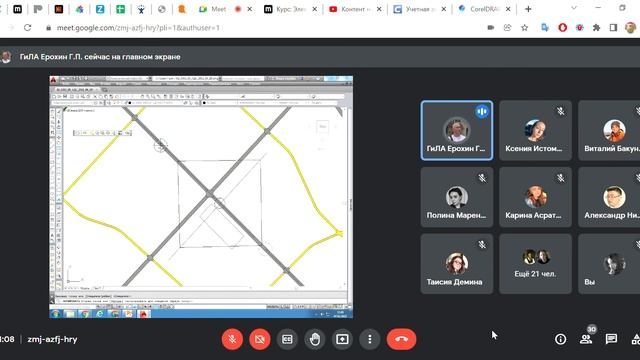Open the camera permission icon in address bar
Viewport: 640px width, 360px height.
[x=491, y=28]
